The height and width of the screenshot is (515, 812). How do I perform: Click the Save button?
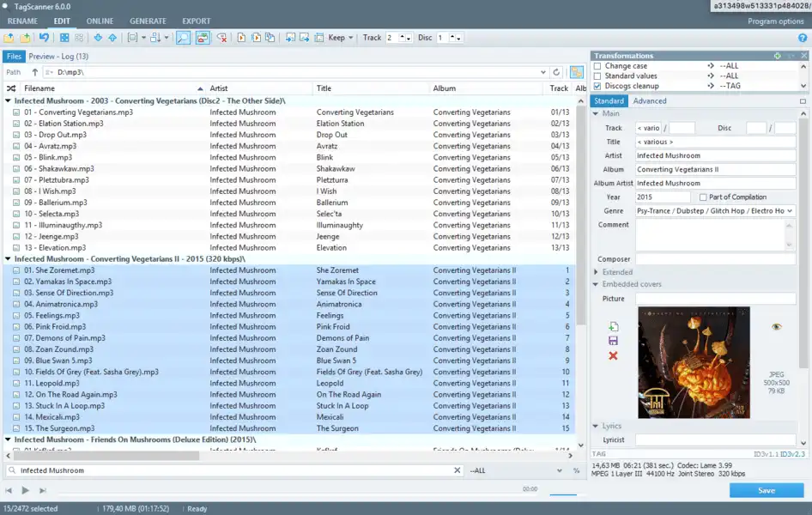[765, 489]
